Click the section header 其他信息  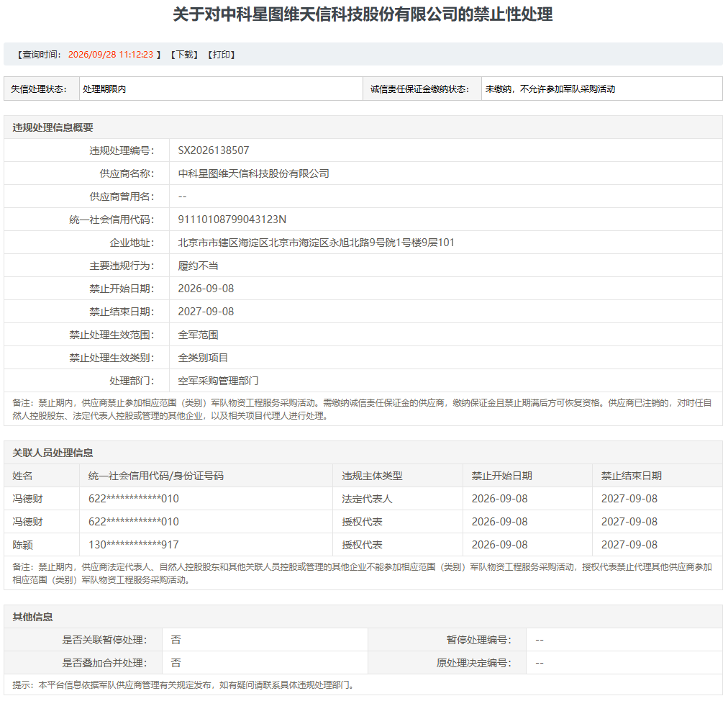click(x=32, y=617)
